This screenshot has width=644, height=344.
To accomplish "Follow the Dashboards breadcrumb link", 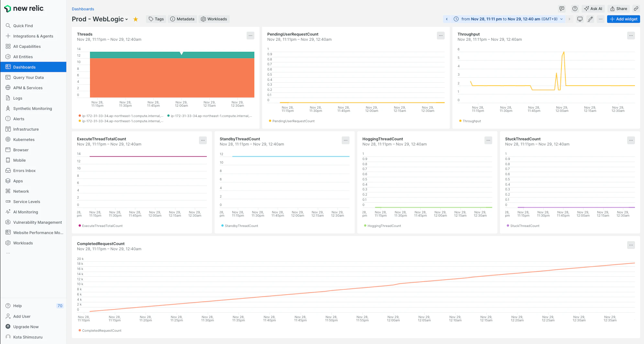I will point(83,9).
